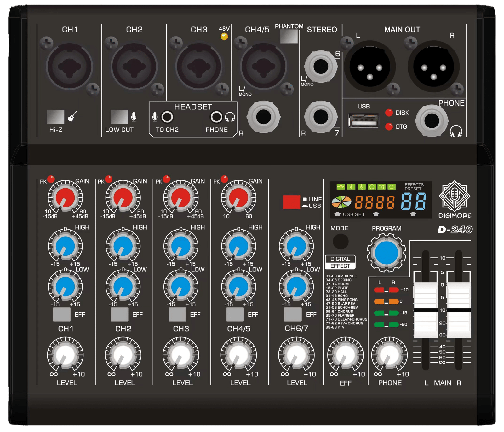Click the blue EFFECTS PRESET number display
504x432 pixels.
pyautogui.click(x=414, y=201)
